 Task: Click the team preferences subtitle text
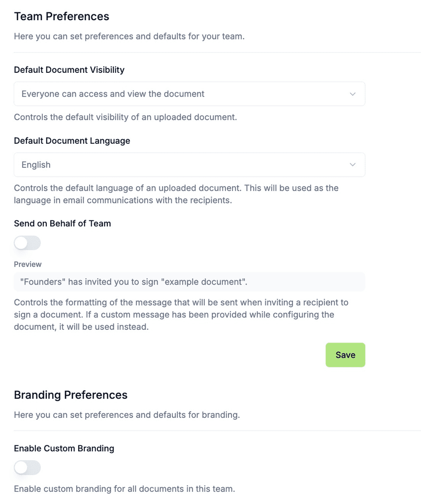pos(130,36)
